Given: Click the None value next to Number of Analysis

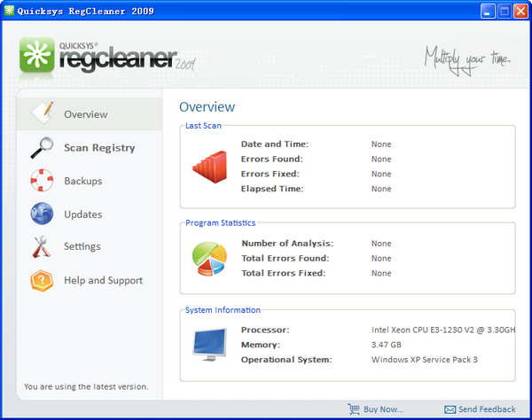Looking at the screenshot, I should (381, 244).
